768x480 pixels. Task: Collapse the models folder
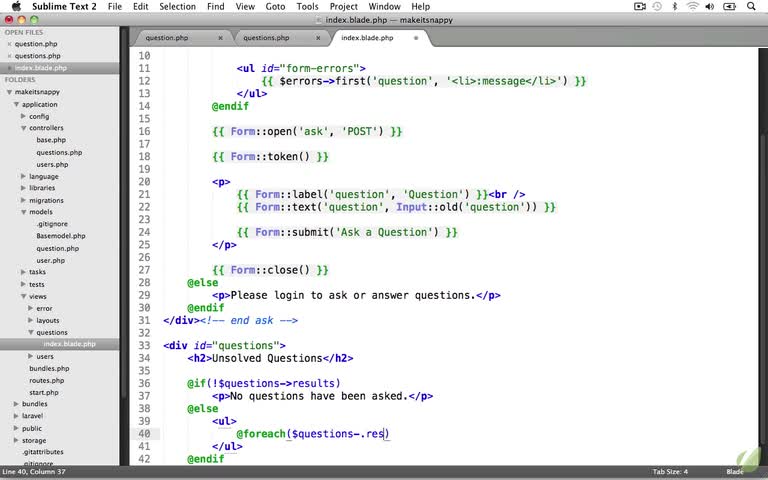point(23,212)
